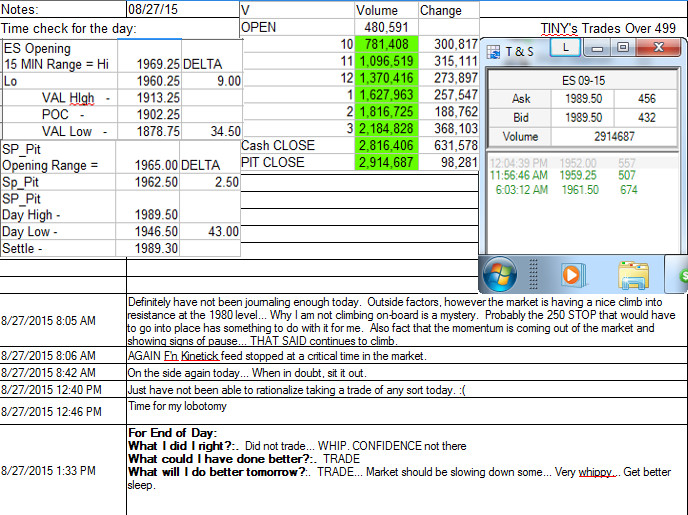This screenshot has width=688, height=515.
Task: Click the VAL High value 1913.25
Action: pyautogui.click(x=150, y=98)
